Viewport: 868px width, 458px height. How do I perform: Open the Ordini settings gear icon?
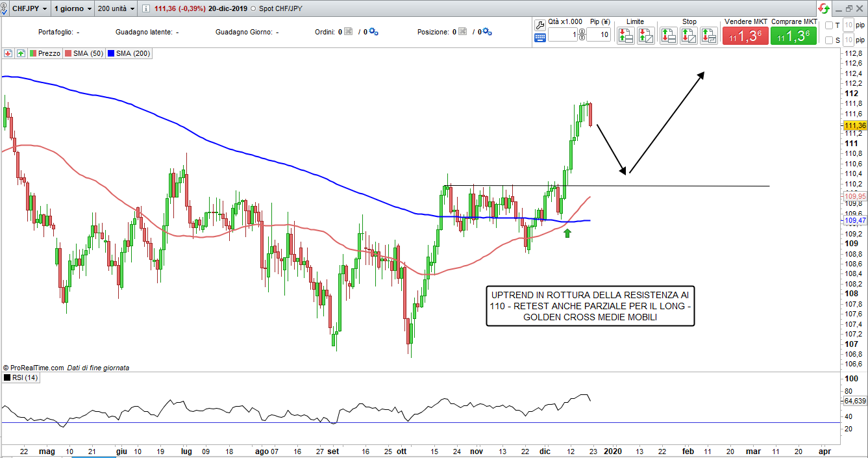click(373, 32)
